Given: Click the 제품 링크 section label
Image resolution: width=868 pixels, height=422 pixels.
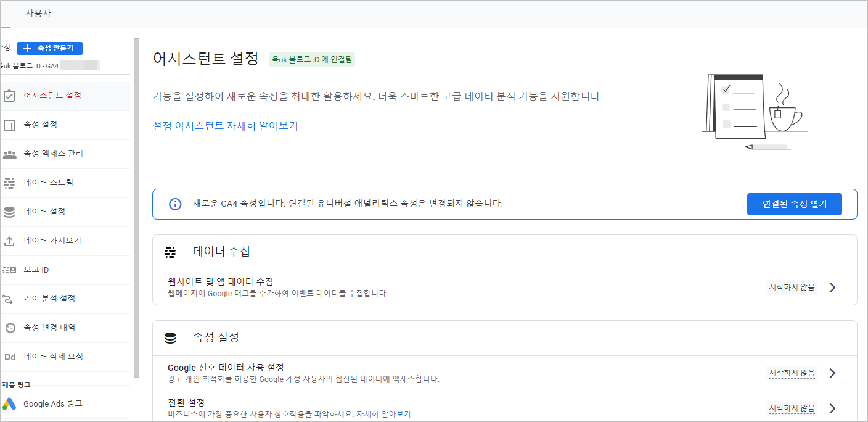Looking at the screenshot, I should (16, 384).
